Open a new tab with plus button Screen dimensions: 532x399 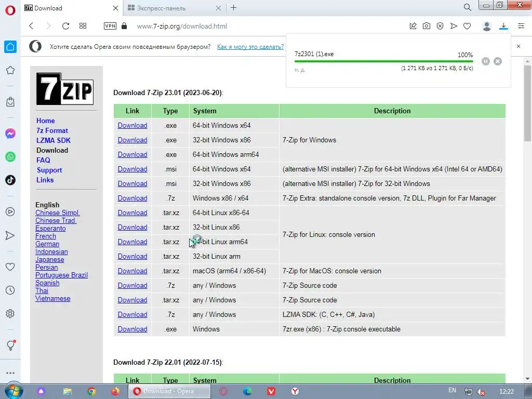(x=233, y=7)
